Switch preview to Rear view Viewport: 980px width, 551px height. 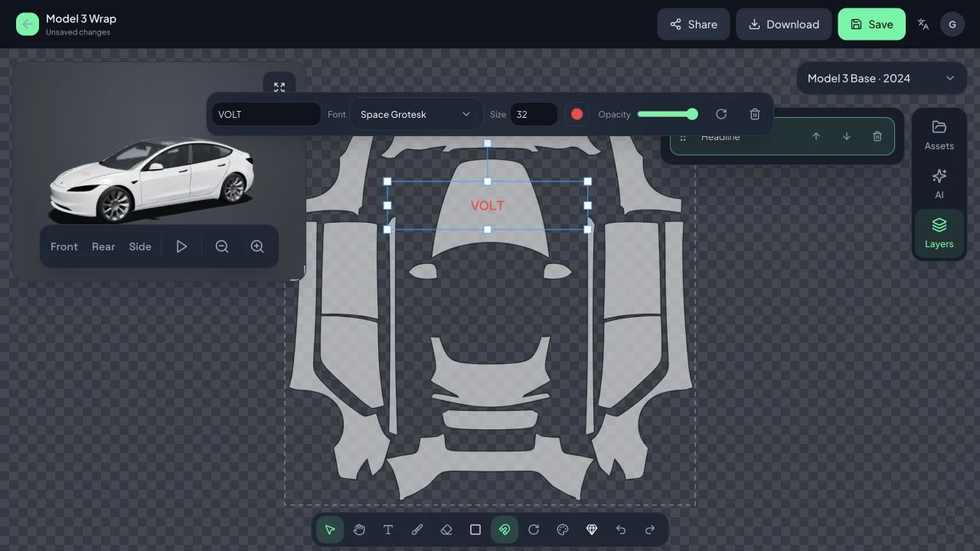(x=103, y=246)
